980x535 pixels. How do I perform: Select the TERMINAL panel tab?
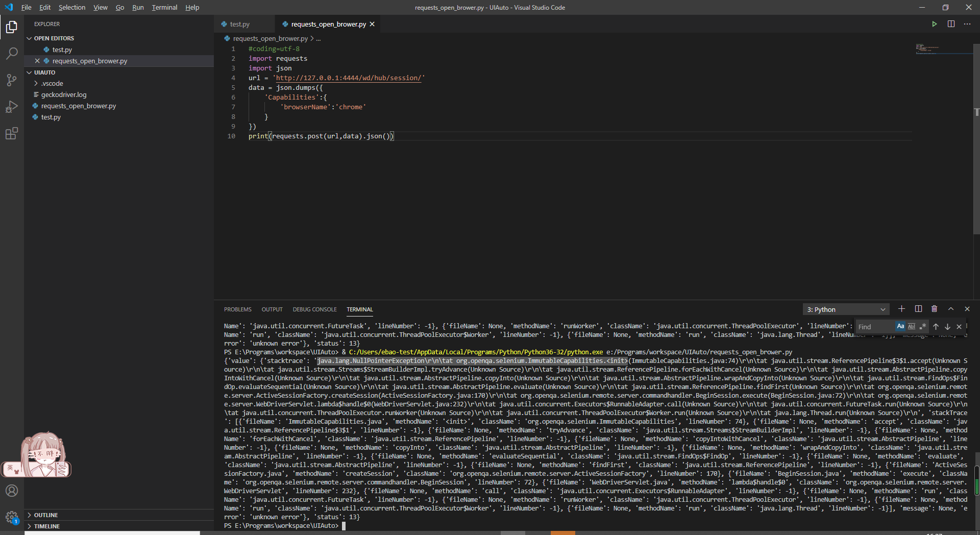[360, 309]
